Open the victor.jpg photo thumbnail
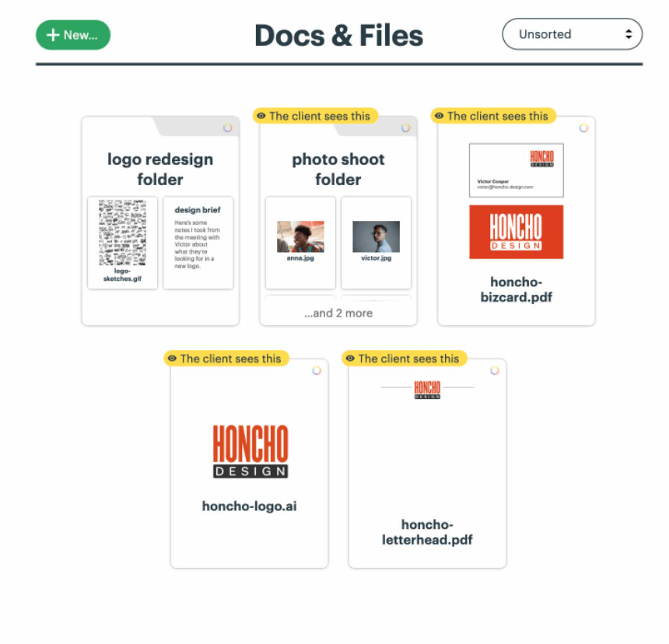This screenshot has width=669, height=644. 376,243
